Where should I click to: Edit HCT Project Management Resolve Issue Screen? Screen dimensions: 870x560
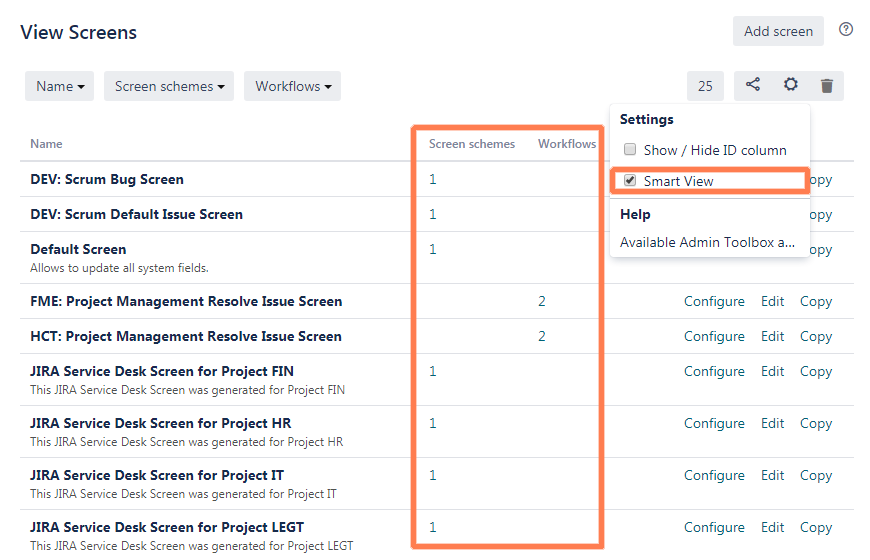(772, 336)
